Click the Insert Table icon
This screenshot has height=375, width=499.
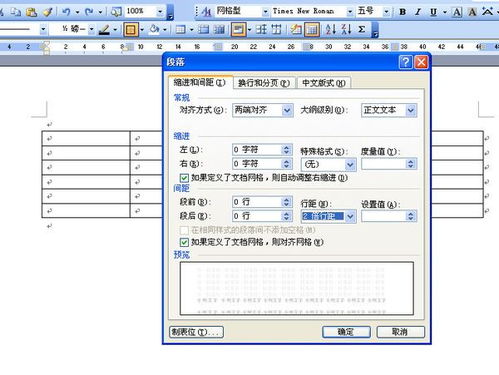[180, 30]
